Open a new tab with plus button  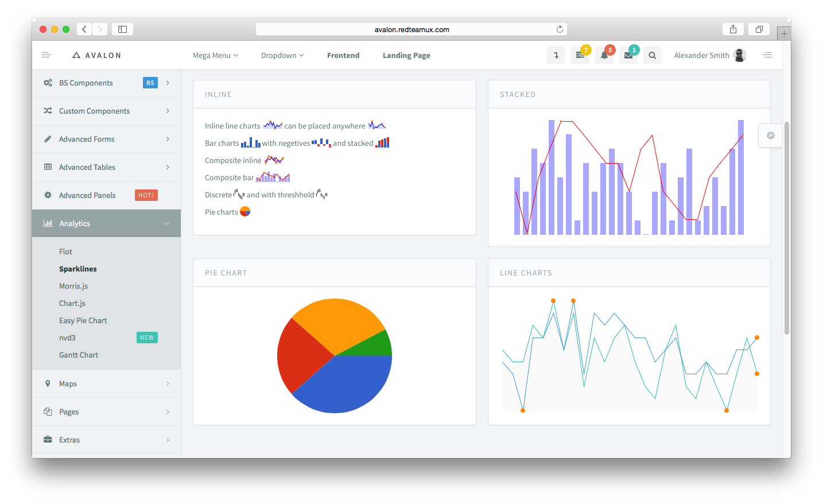[784, 33]
